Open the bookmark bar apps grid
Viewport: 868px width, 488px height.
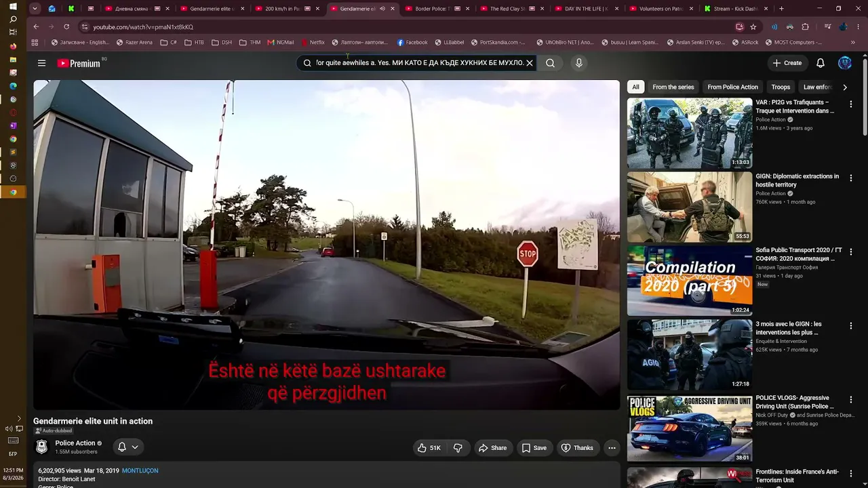point(35,42)
